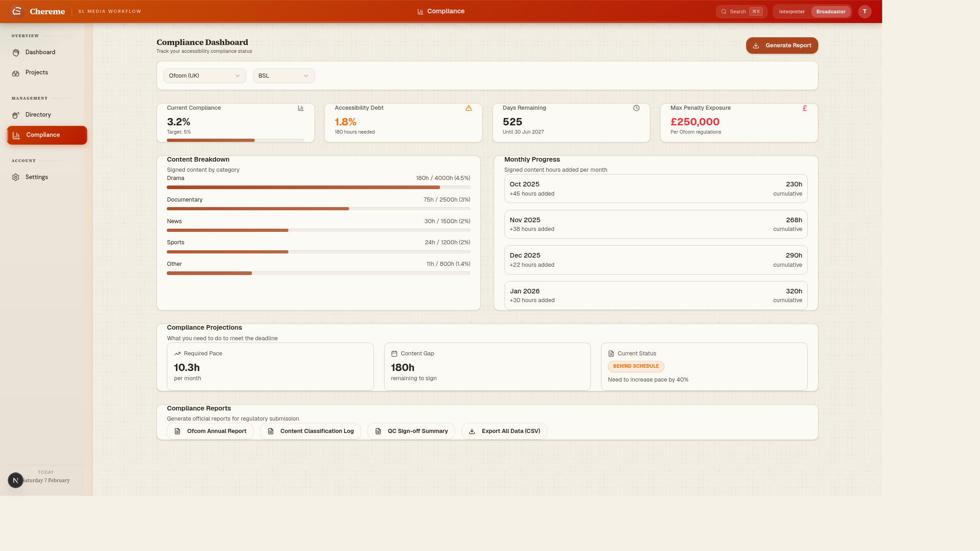Click the bar chart icon on Current Compliance card

pos(301,108)
